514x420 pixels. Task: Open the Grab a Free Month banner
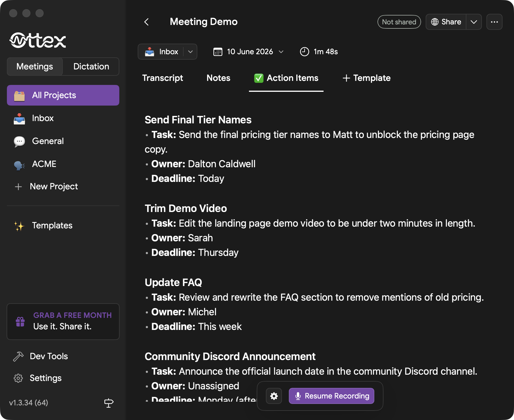[x=63, y=322]
